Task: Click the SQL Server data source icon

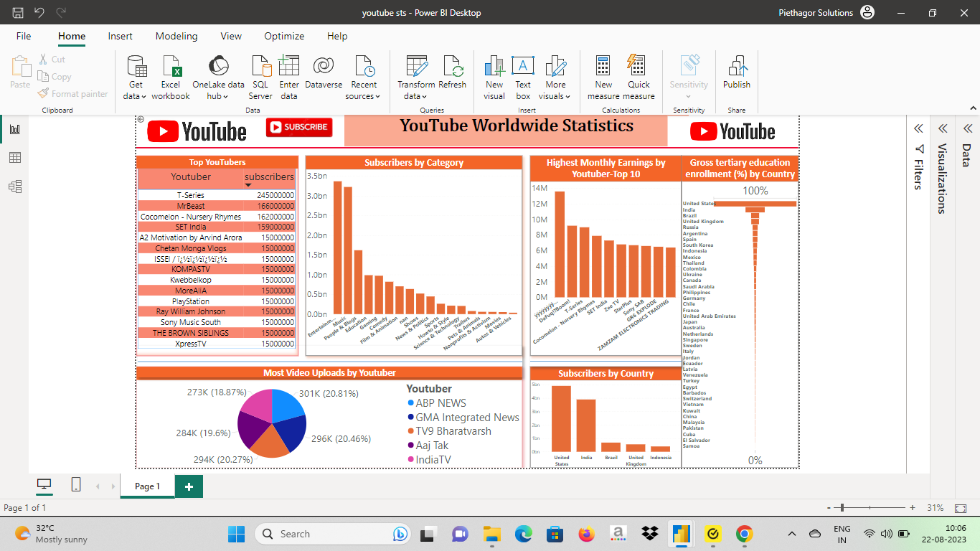Action: pyautogui.click(x=260, y=75)
